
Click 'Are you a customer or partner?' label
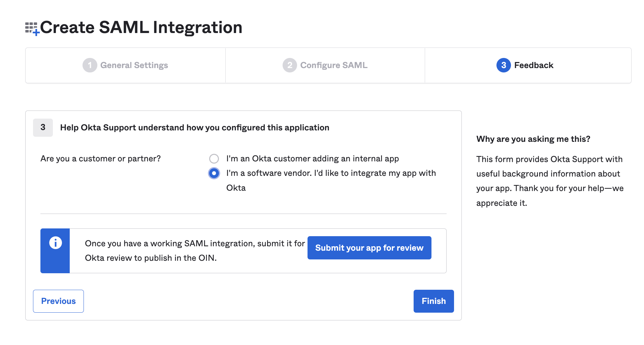coord(100,159)
